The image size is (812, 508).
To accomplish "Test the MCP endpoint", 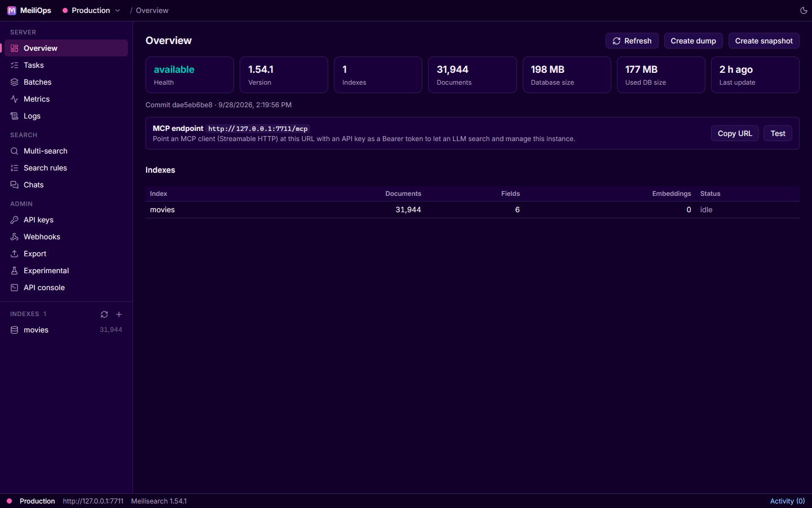I will click(x=778, y=133).
